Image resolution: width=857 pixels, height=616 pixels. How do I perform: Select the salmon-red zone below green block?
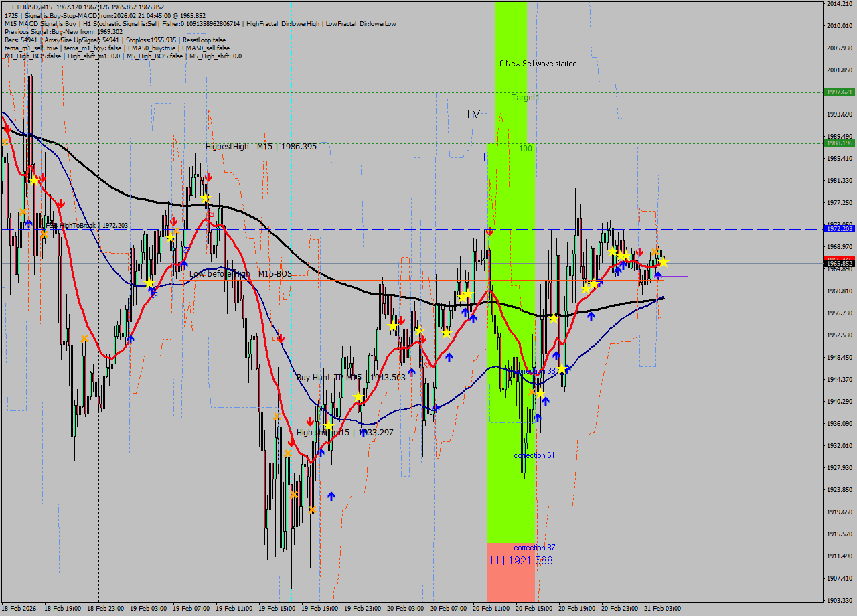coord(510,572)
